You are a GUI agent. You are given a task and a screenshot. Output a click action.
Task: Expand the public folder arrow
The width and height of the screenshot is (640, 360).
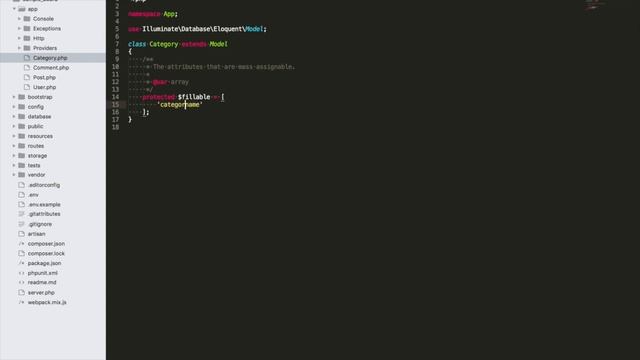point(14,127)
